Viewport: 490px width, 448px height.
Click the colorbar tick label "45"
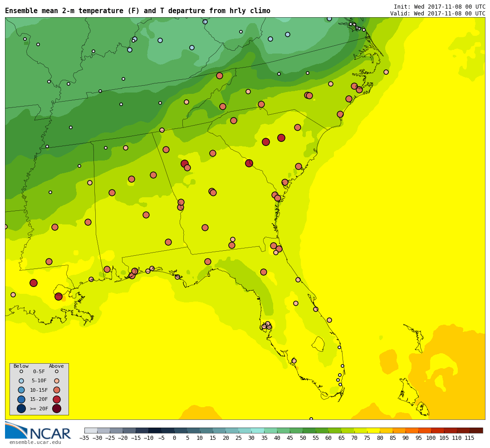(290, 438)
